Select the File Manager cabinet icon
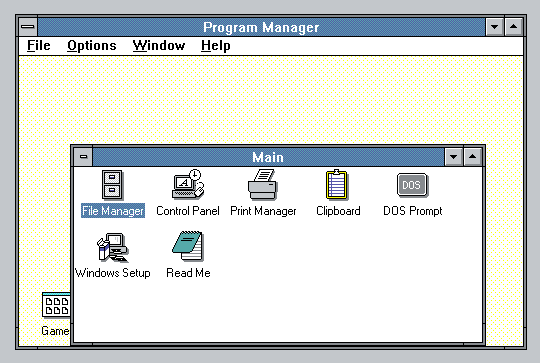This screenshot has width=540, height=363. [112, 185]
